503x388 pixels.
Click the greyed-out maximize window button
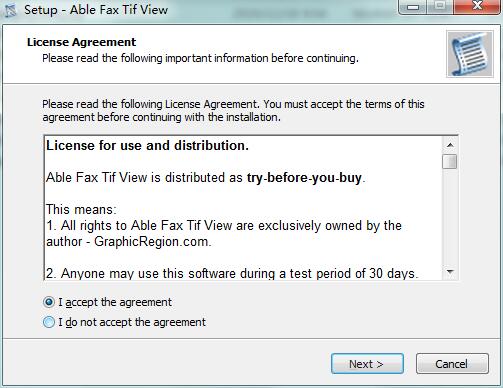[440, 7]
